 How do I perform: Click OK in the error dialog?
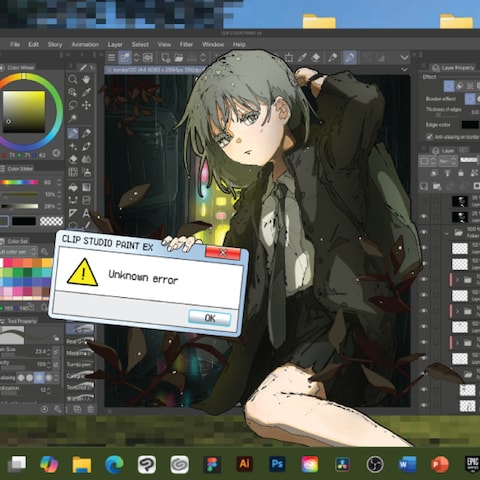pyautogui.click(x=210, y=318)
